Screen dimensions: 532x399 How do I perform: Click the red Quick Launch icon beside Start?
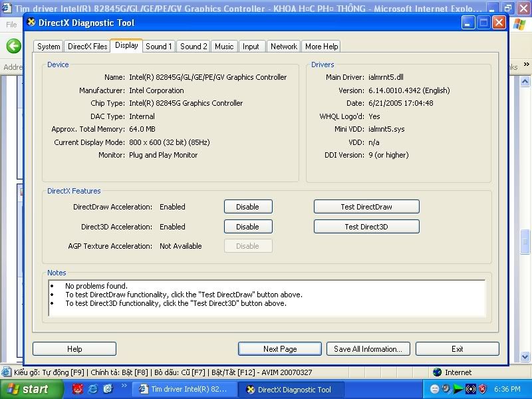click(x=78, y=389)
